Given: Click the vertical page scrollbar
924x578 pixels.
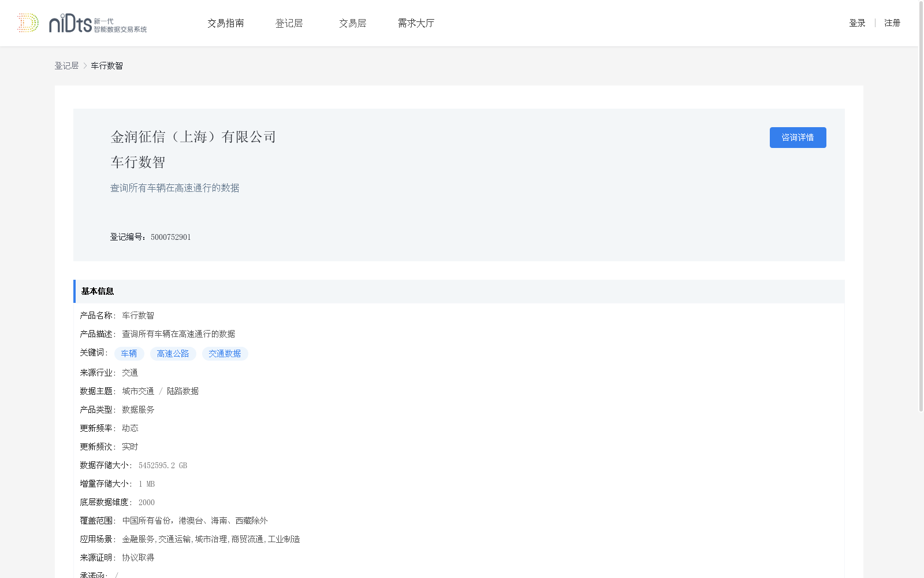Looking at the screenshot, I should (x=921, y=206).
